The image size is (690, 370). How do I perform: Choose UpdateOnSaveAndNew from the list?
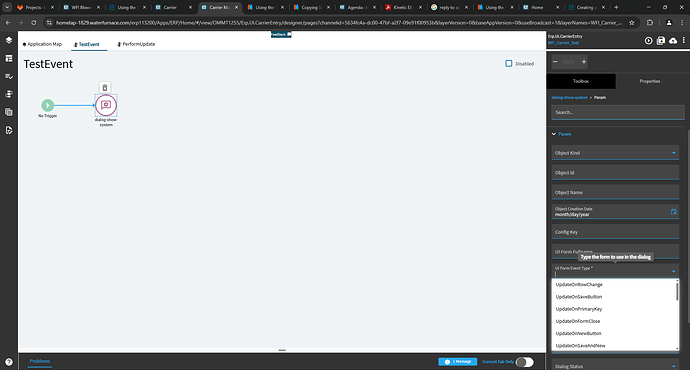click(x=614, y=345)
